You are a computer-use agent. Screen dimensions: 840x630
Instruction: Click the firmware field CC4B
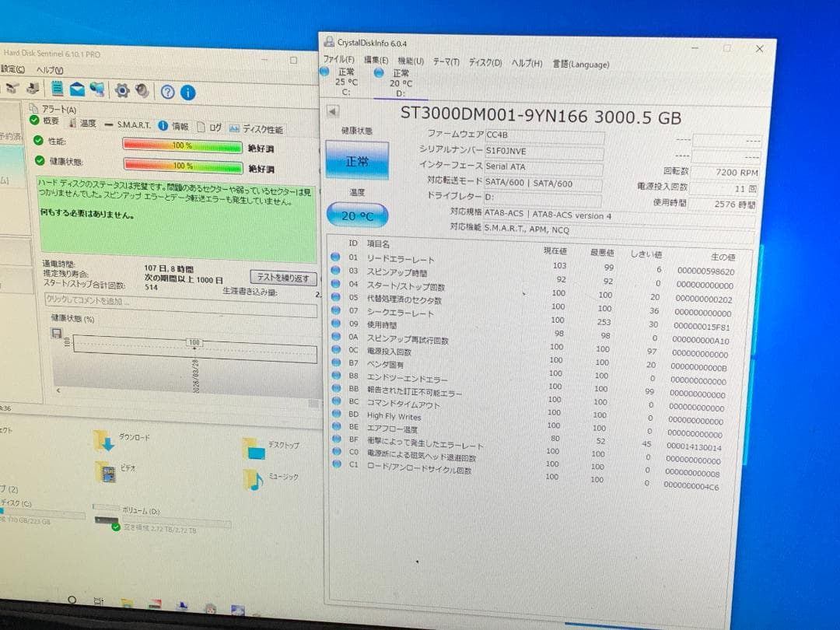pos(544,136)
